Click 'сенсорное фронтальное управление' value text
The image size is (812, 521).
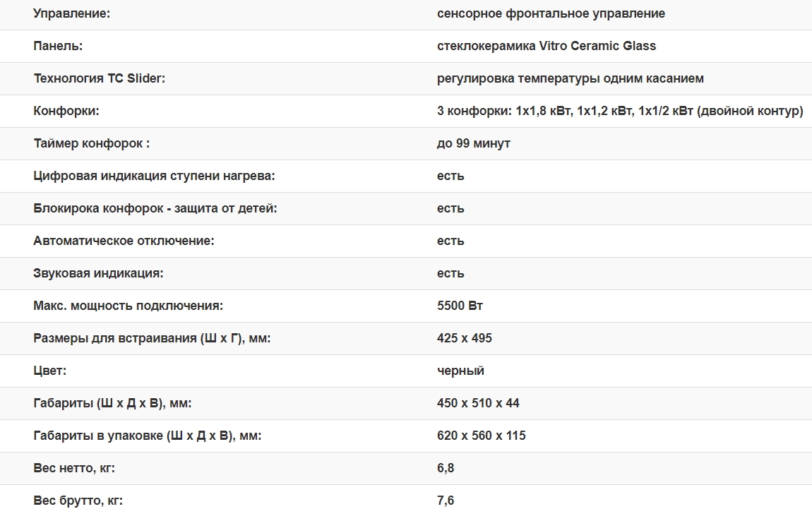[x=551, y=13]
